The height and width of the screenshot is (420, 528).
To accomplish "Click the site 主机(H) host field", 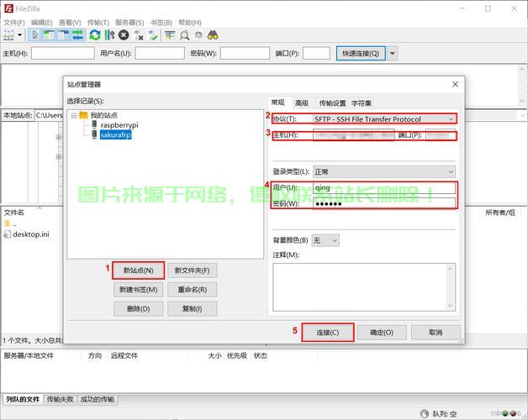I will 354,135.
